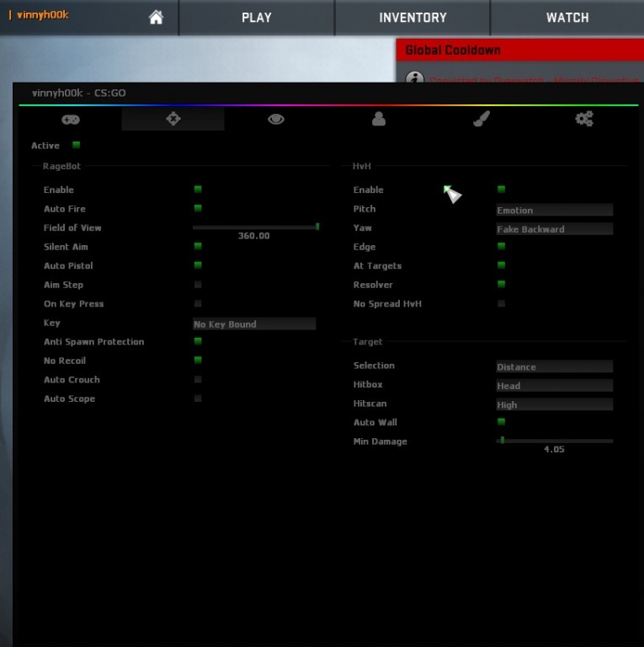The image size is (644, 647).
Task: Toggle the Auto Wall checkbox
Action: click(x=502, y=421)
